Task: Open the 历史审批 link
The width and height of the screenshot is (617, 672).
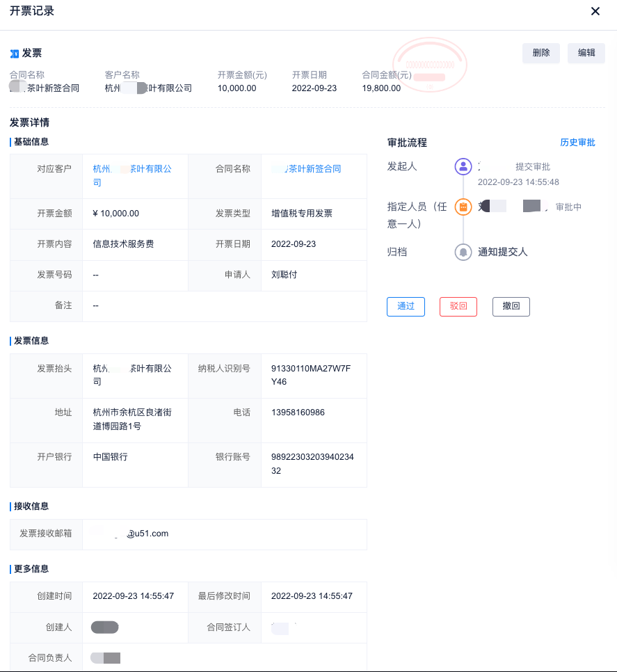Action: (x=577, y=143)
